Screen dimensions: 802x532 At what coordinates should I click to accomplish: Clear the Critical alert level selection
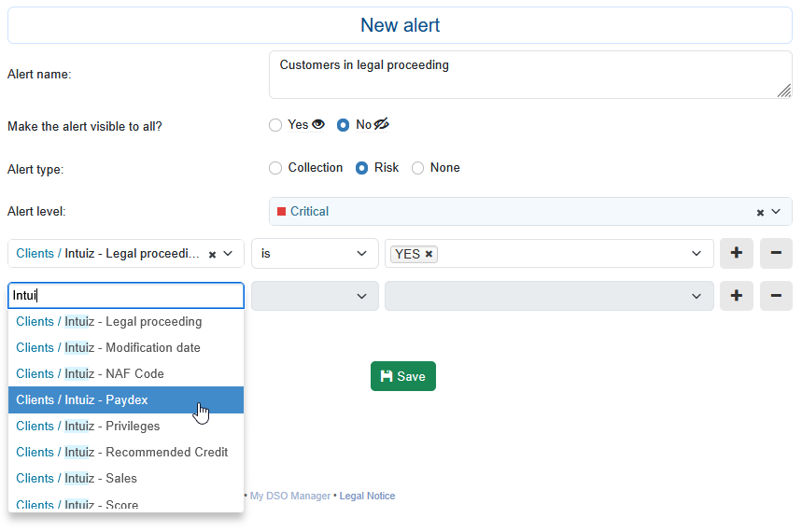pos(760,213)
